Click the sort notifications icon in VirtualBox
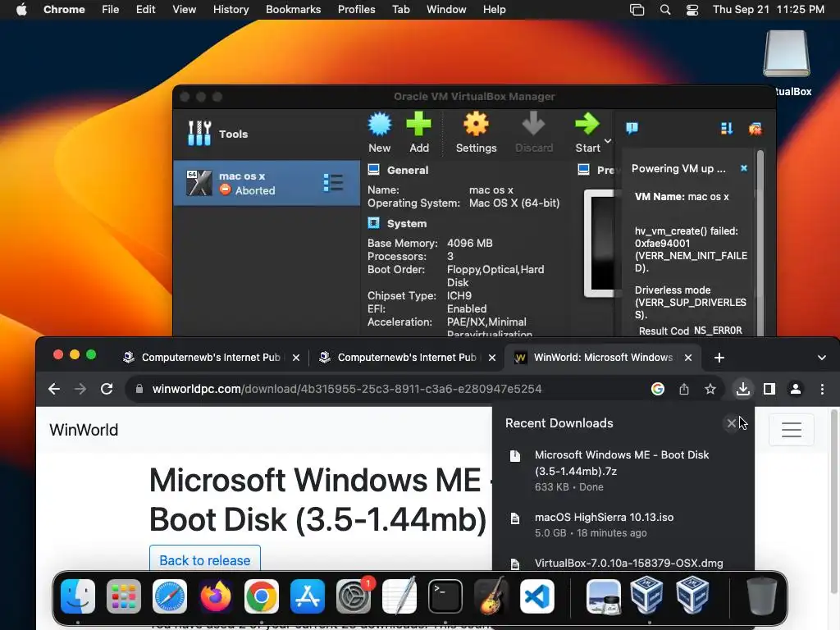Screen dimensions: 840x630 pyautogui.click(x=727, y=128)
